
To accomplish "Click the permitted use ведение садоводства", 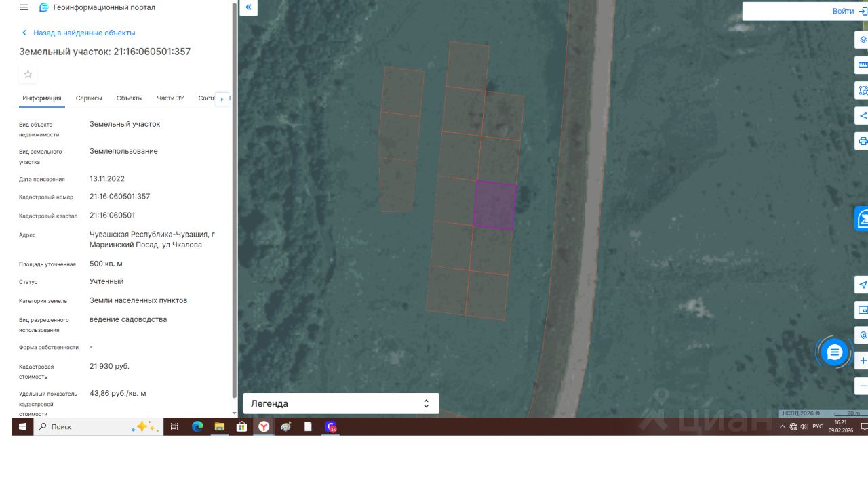I will click(128, 319).
